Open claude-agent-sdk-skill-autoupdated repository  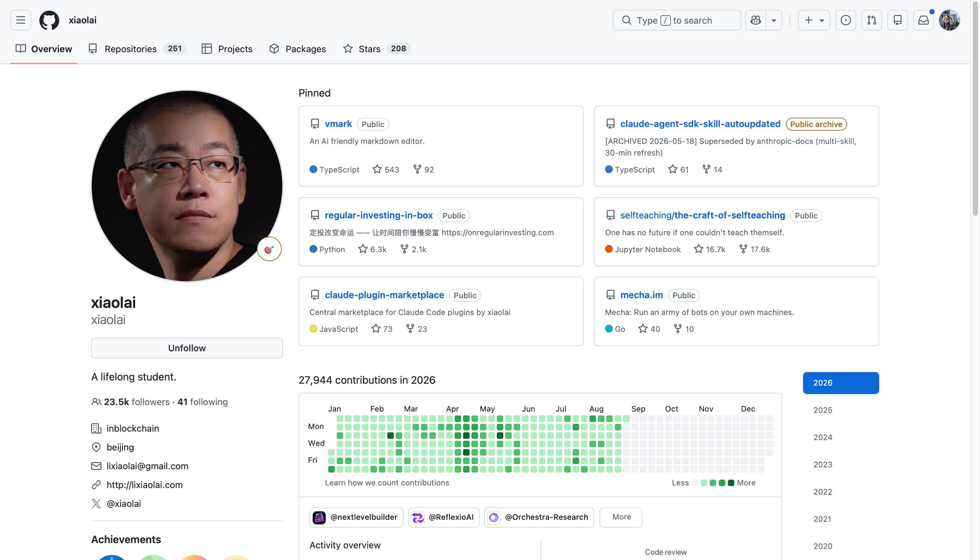[700, 124]
